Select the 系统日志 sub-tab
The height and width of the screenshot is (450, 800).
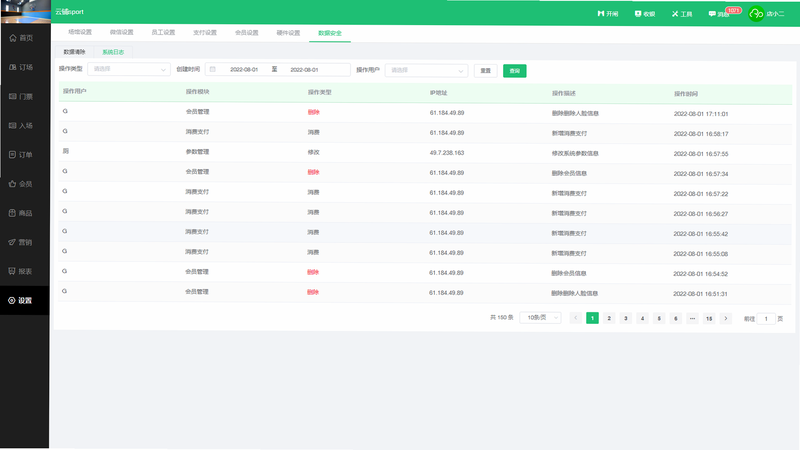(x=113, y=52)
